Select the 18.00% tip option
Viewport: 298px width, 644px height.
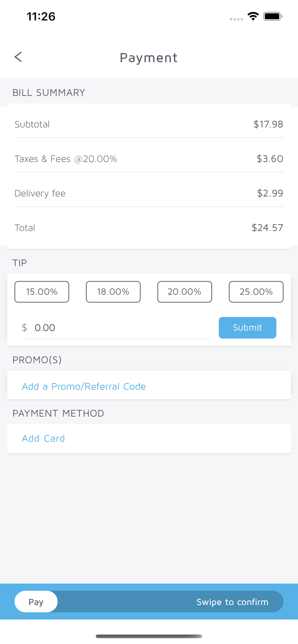pos(113,292)
